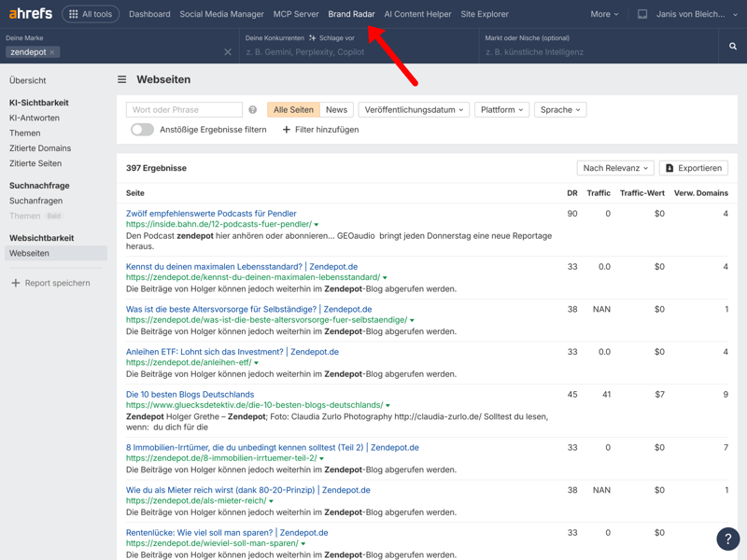Clear the brand input field
747x560 pixels.
(x=228, y=52)
